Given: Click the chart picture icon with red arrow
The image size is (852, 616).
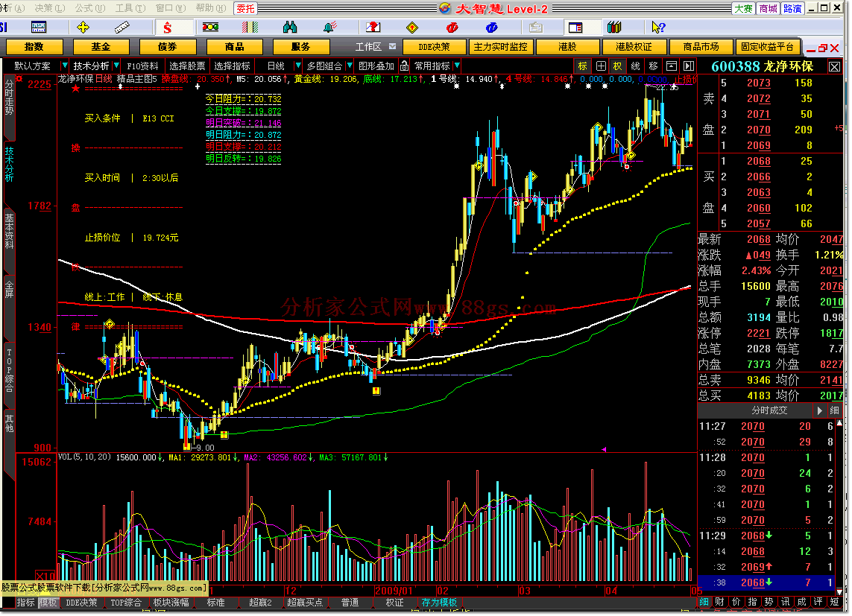Looking at the screenshot, I should [x=373, y=27].
